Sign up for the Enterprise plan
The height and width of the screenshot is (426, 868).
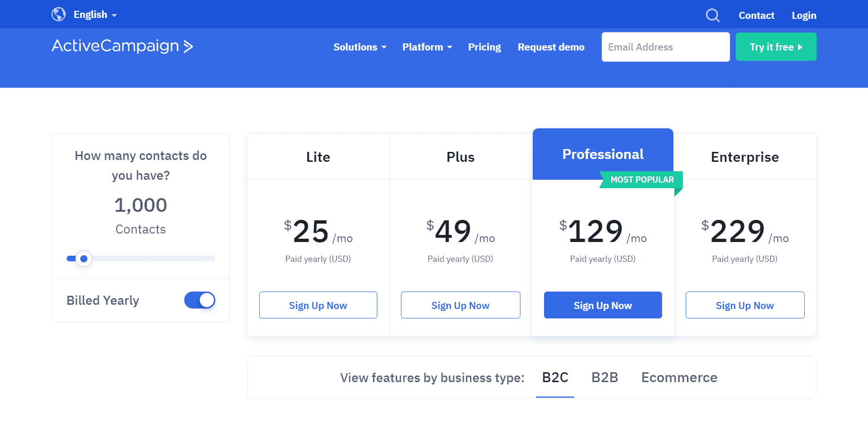745,305
